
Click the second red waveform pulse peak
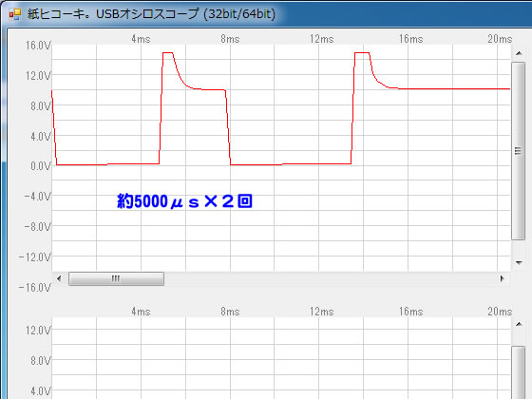tap(362, 53)
